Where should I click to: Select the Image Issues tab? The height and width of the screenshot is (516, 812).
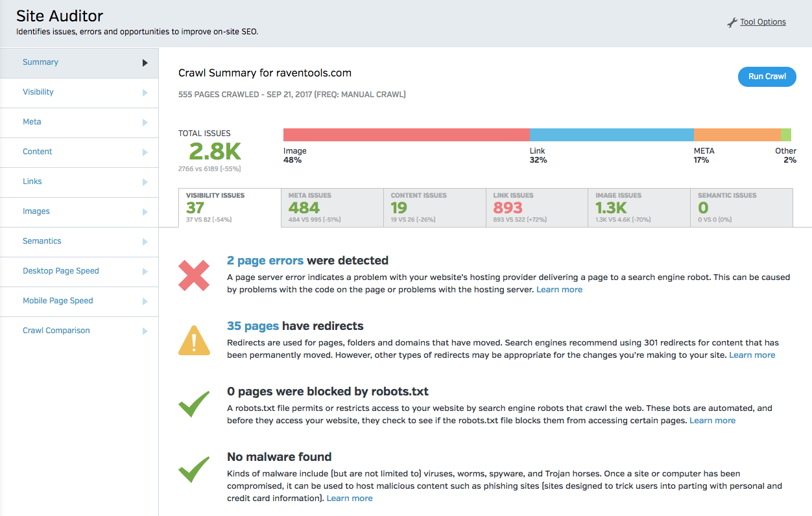click(639, 207)
